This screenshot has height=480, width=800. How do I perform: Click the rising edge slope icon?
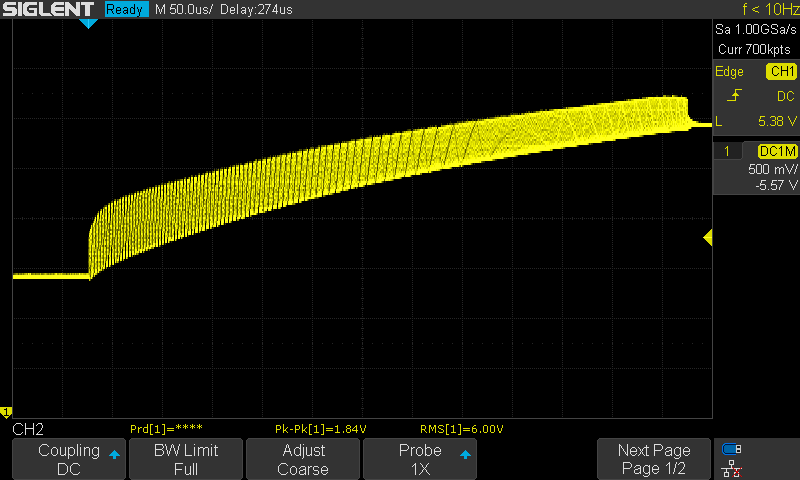tap(734, 95)
